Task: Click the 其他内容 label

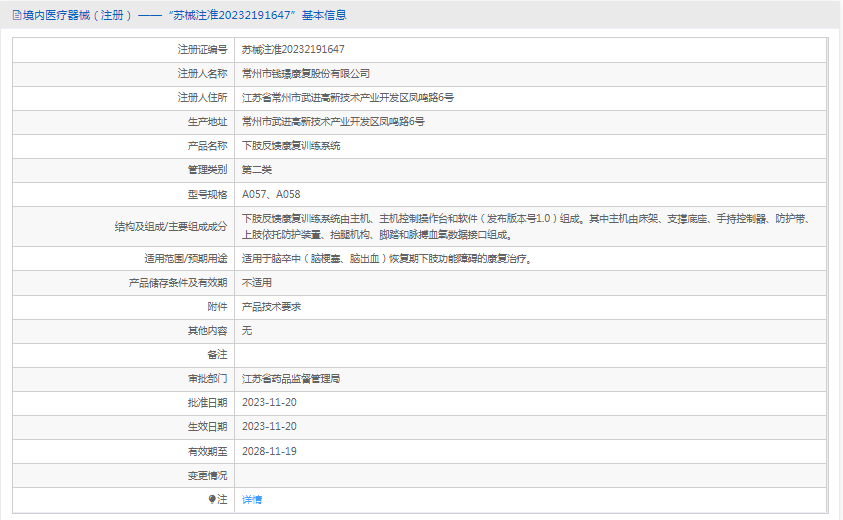Action: point(207,331)
